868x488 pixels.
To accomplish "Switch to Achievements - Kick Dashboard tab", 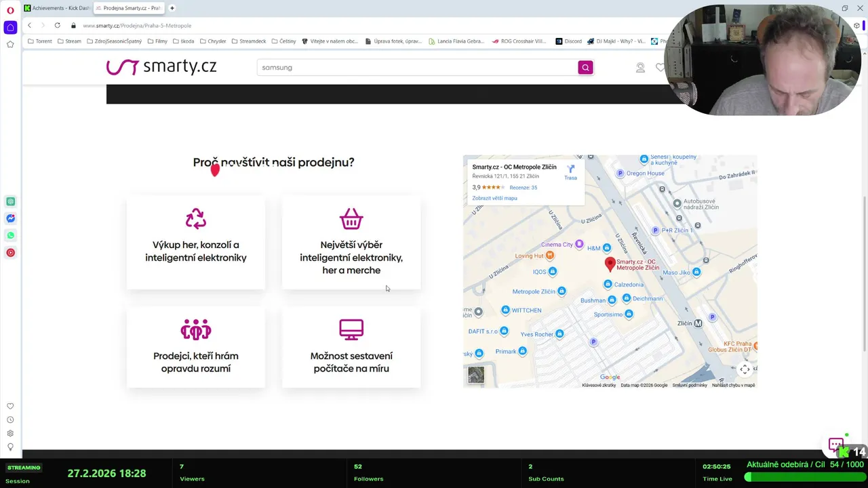I will [56, 8].
